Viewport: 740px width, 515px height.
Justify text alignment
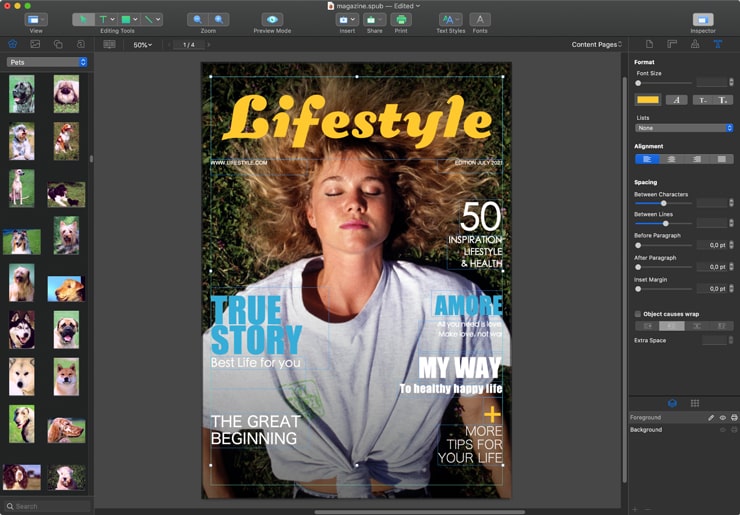click(721, 159)
